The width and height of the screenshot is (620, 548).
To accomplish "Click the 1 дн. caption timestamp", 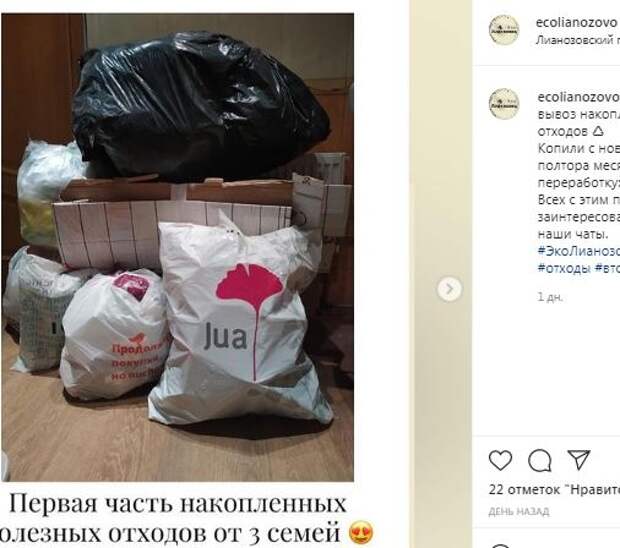I will pyautogui.click(x=550, y=297).
